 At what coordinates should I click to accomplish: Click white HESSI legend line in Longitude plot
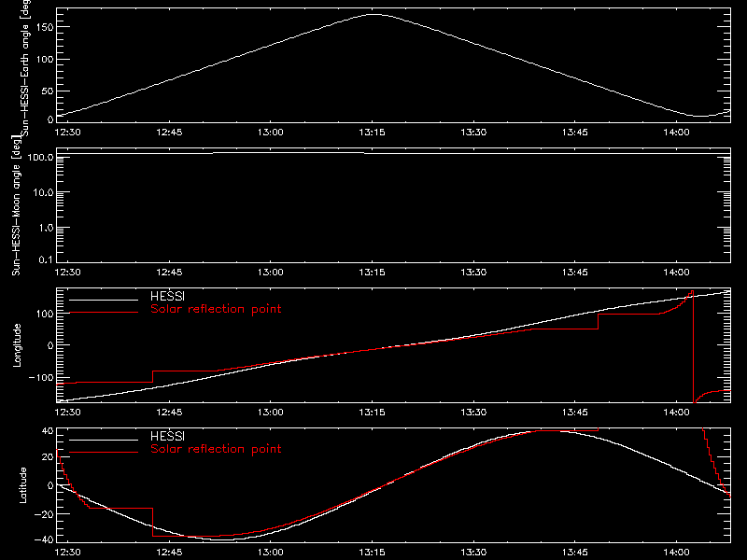click(x=104, y=300)
